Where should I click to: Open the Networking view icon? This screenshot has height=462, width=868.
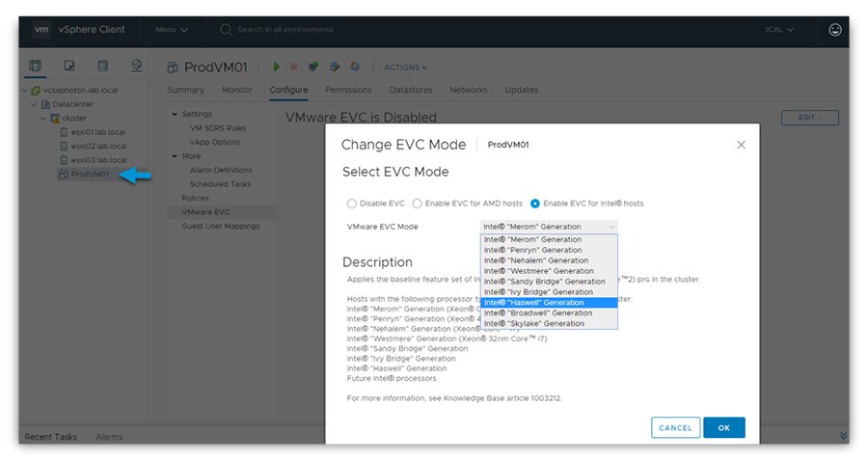point(137,66)
